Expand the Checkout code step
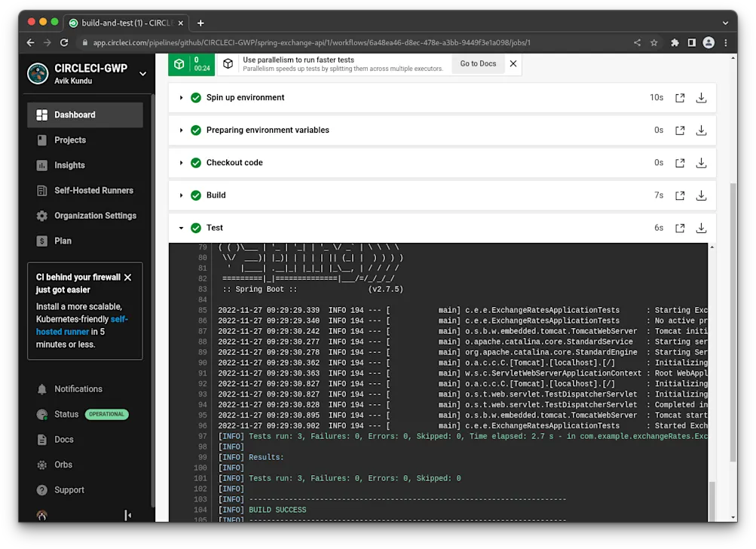Viewport: 756px width, 549px height. click(180, 162)
